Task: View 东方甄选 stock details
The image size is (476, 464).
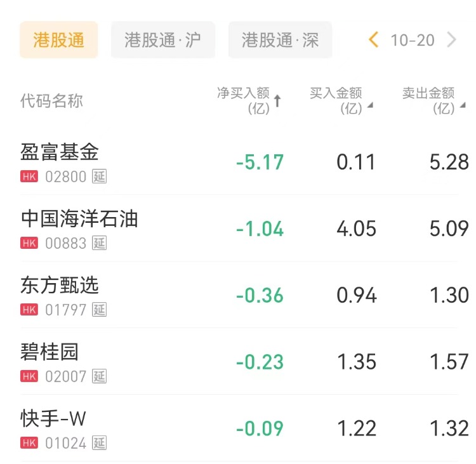Action: tap(60, 286)
